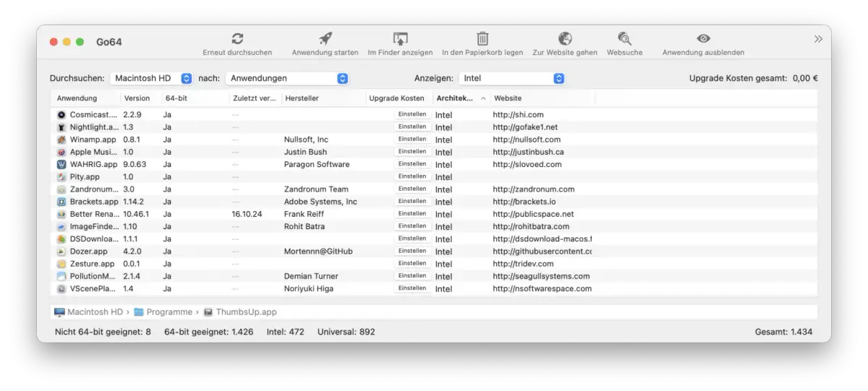Click website http://publicspace.net cell

(533, 214)
